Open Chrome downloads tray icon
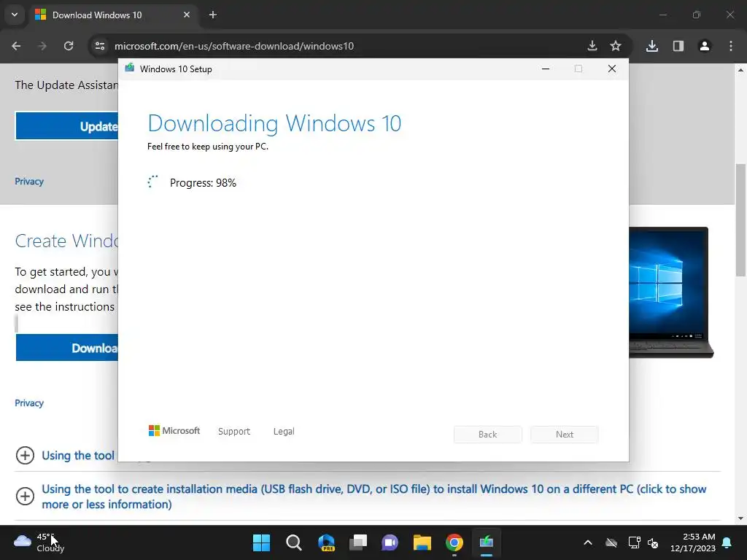Image resolution: width=747 pixels, height=560 pixels. click(x=652, y=46)
